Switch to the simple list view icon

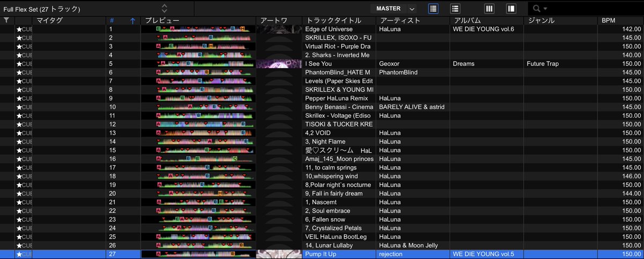coord(455,9)
